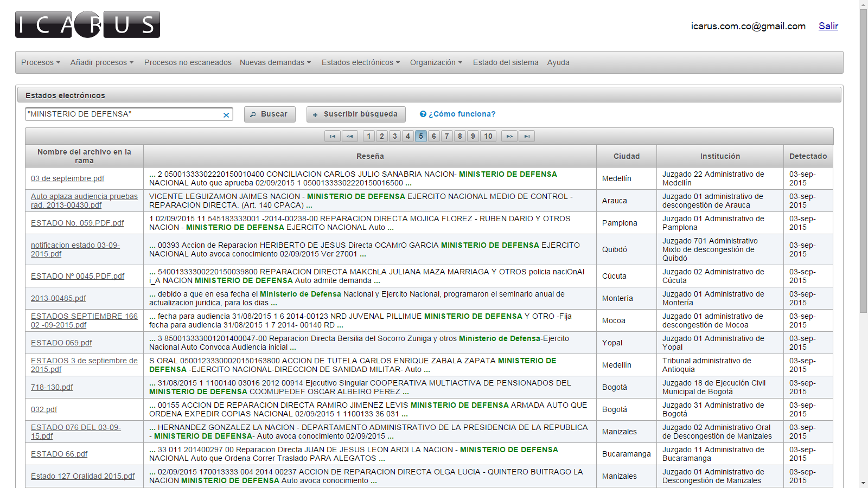The image size is (868, 488).
Task: Open ESTADO 66.pdf file link
Action: pyautogui.click(x=59, y=454)
